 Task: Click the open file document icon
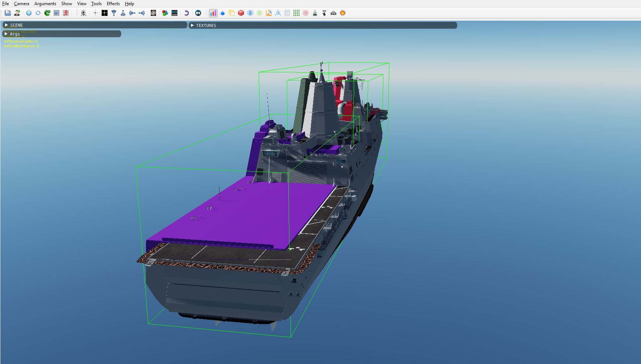(x=8, y=13)
